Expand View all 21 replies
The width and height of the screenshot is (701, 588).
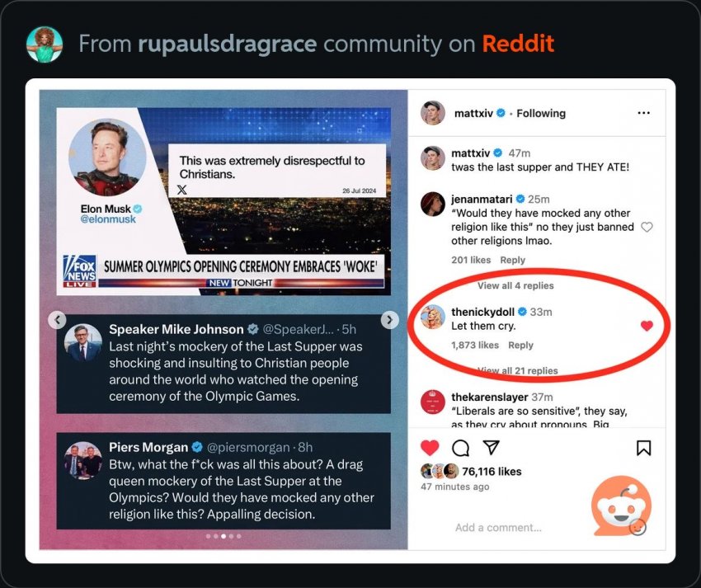pyautogui.click(x=518, y=370)
